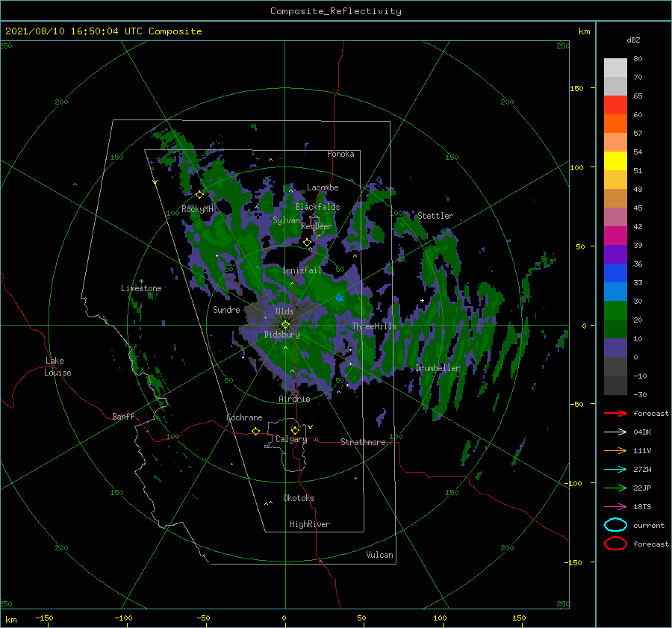Image resolution: width=672 pixels, height=628 pixels.
Task: Click the Cochrane town label
Action: 244,417
